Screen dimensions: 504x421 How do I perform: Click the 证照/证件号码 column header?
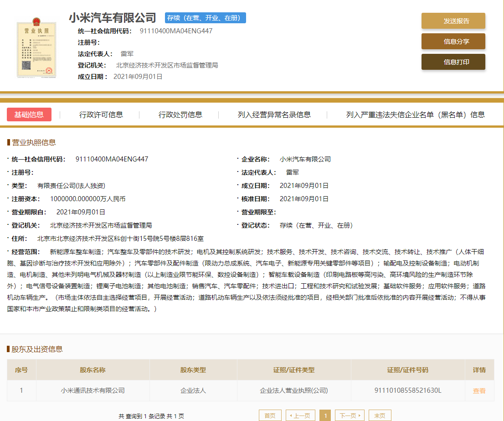coord(407,370)
